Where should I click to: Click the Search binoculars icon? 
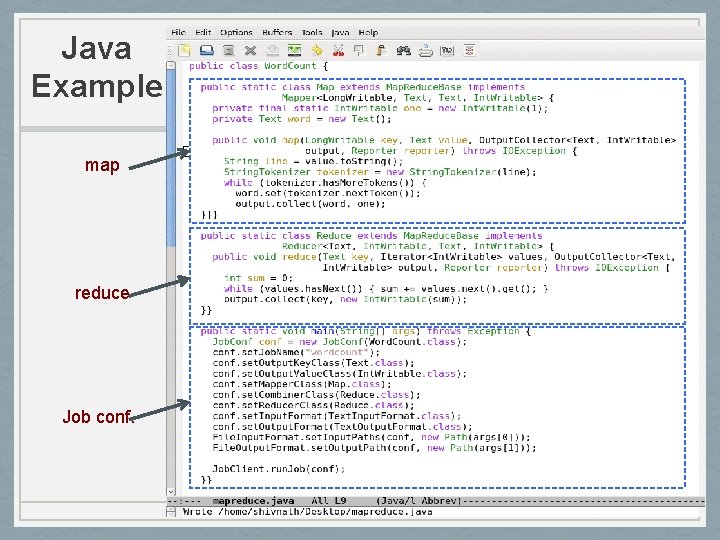(x=404, y=51)
